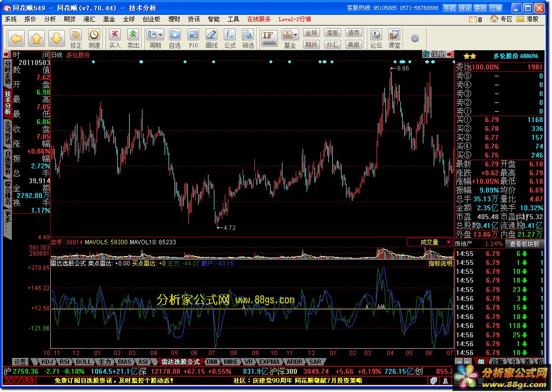Image resolution: width=552 pixels, height=392 pixels.
Task: Open the 论坛 forum icon
Action: [376, 39]
